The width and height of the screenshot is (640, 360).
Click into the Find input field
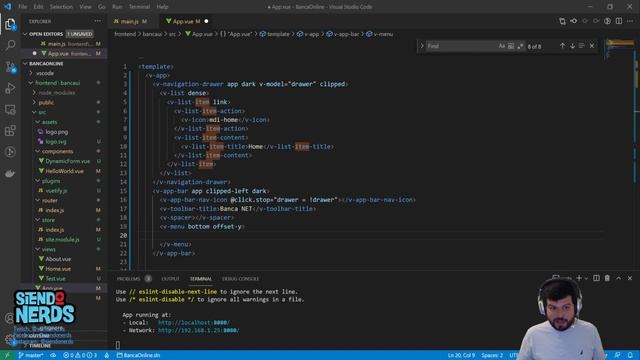click(x=461, y=46)
